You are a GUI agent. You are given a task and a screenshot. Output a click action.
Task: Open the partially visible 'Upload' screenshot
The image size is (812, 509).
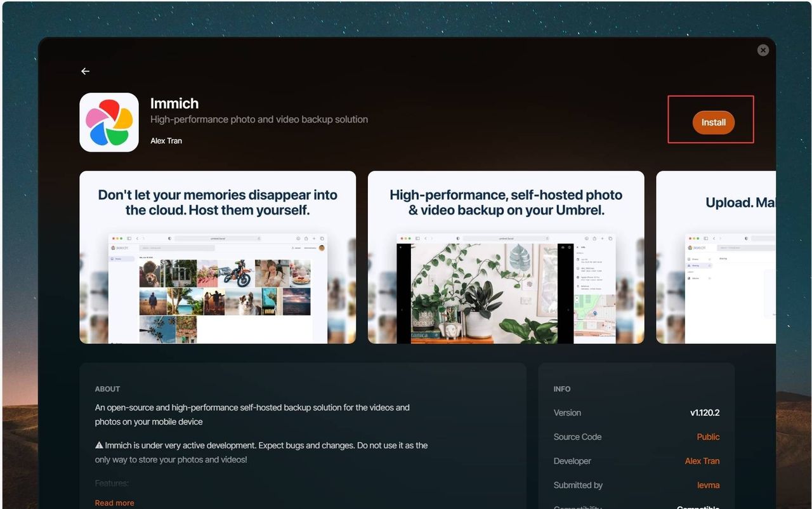(x=716, y=257)
